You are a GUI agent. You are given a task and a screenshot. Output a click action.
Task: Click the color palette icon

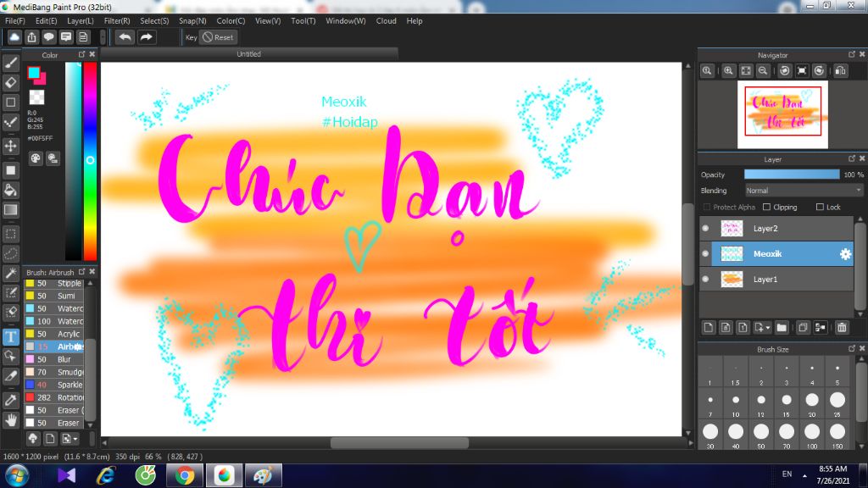tap(36, 158)
